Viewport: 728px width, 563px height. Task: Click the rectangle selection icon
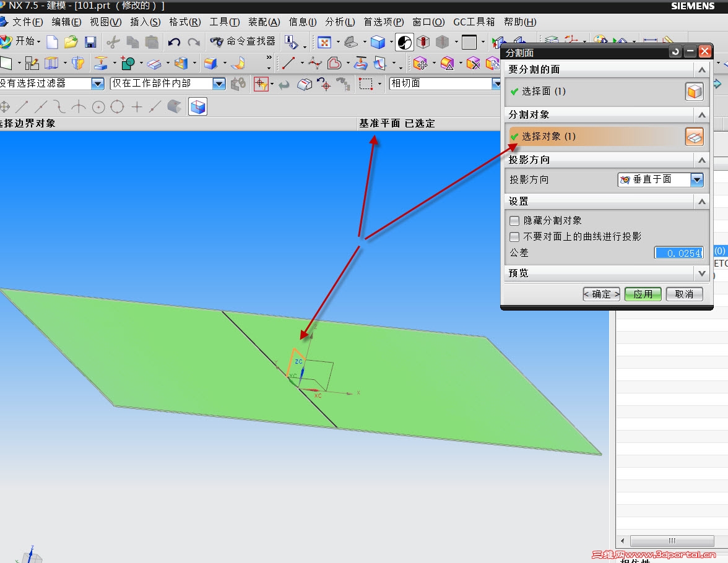pyautogui.click(x=366, y=84)
